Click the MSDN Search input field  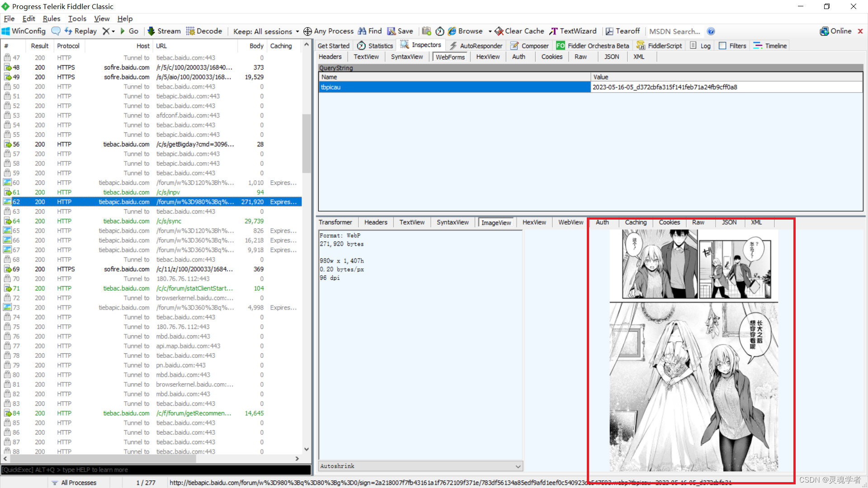click(x=675, y=31)
